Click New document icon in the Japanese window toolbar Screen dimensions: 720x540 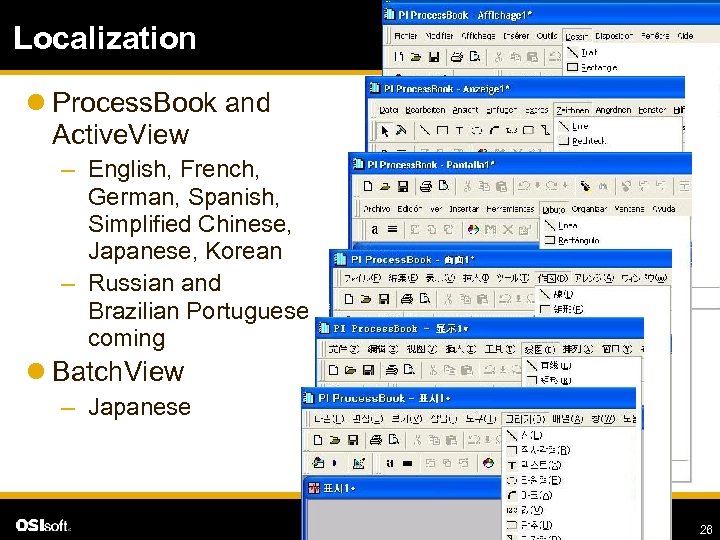click(x=349, y=299)
